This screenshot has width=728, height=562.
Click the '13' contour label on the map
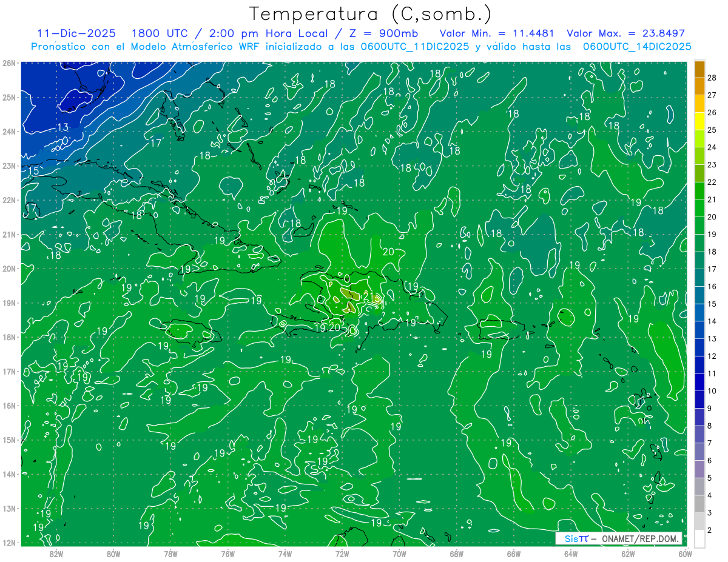pyautogui.click(x=62, y=127)
